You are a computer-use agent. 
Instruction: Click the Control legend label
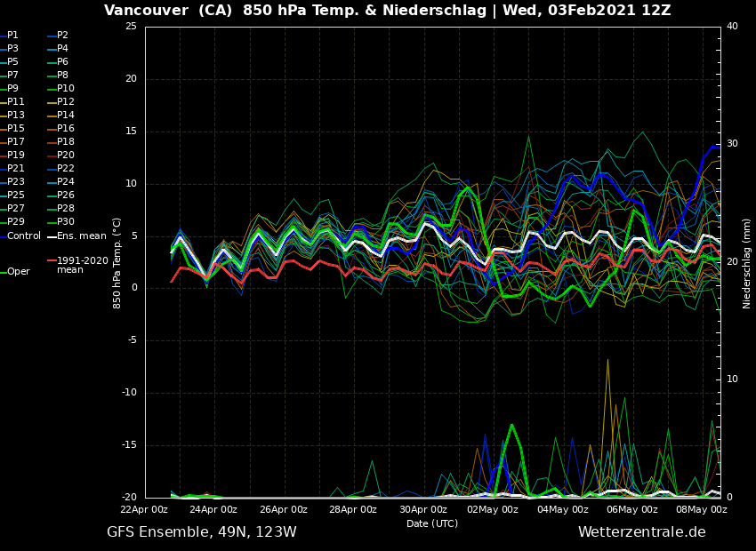click(24, 236)
